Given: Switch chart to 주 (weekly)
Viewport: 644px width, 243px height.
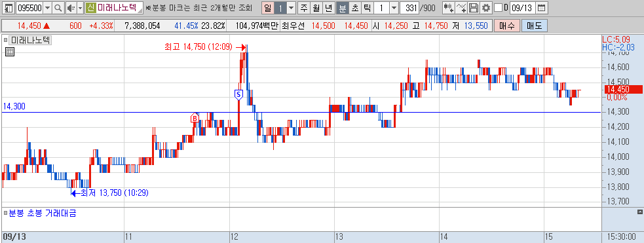Looking at the screenshot, I should (303, 7).
